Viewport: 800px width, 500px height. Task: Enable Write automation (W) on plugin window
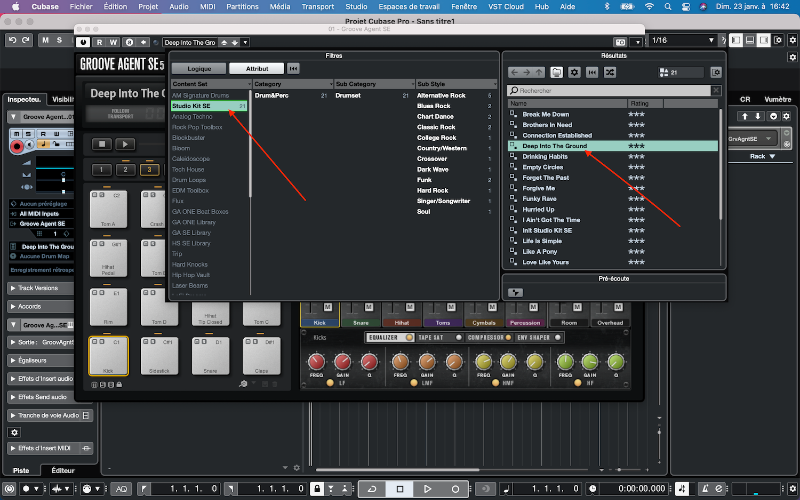113,42
